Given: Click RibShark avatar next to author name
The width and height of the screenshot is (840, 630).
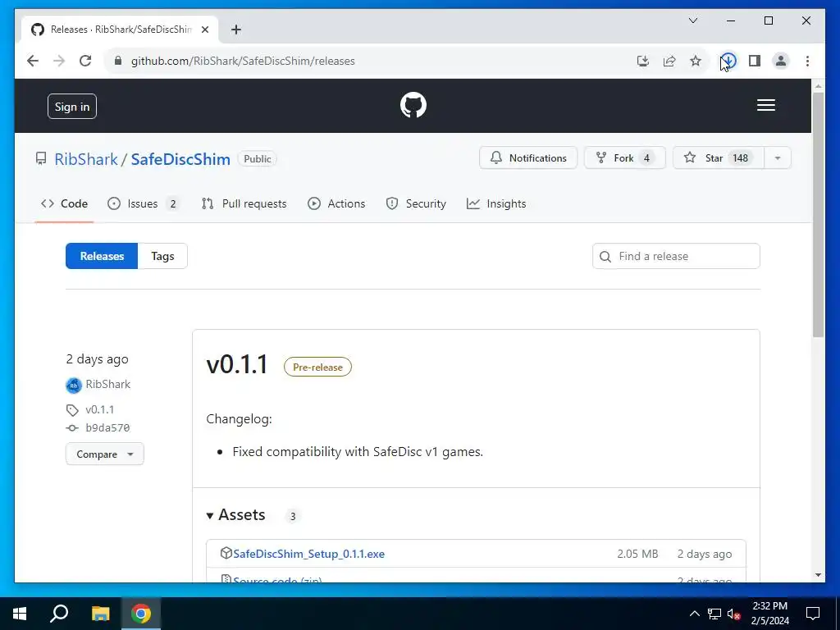Looking at the screenshot, I should (x=73, y=385).
